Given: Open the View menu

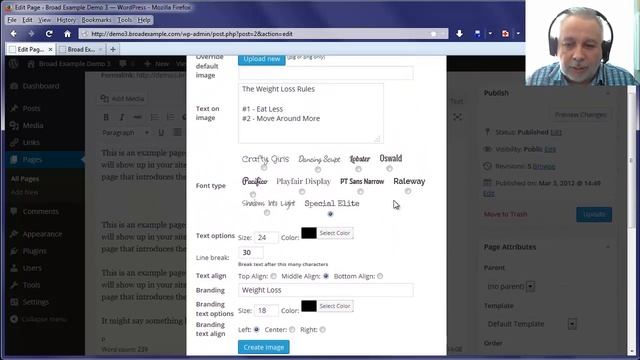Looking at the screenshot, I should click(x=44, y=20).
